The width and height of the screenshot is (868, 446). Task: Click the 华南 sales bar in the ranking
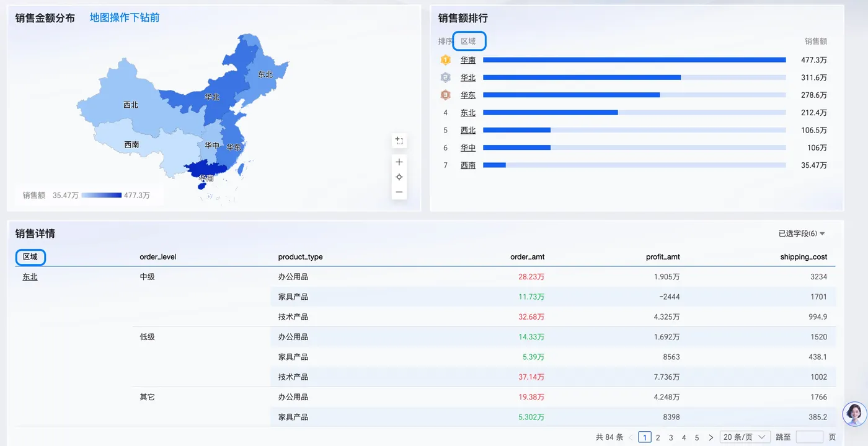point(634,60)
